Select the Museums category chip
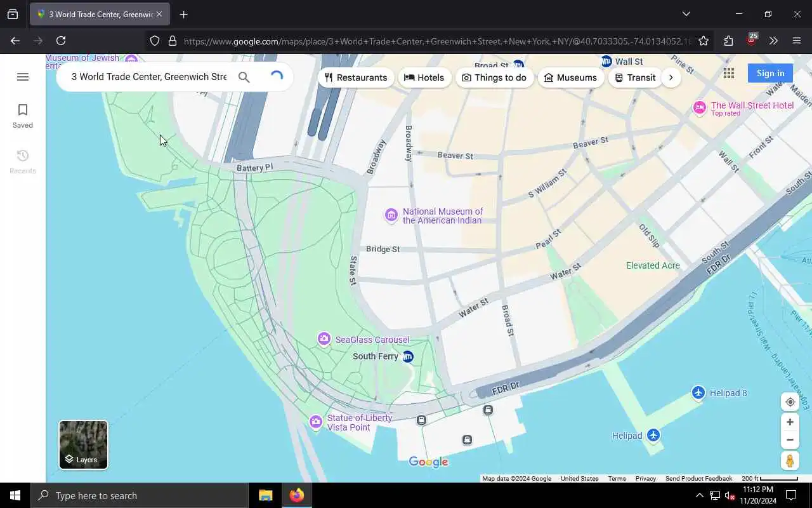Screen dimensions: 812x508 click(571, 77)
